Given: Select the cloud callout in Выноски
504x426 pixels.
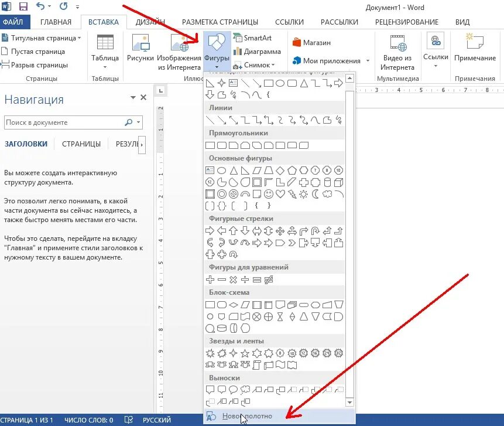Looking at the screenshot, I should click(245, 390).
